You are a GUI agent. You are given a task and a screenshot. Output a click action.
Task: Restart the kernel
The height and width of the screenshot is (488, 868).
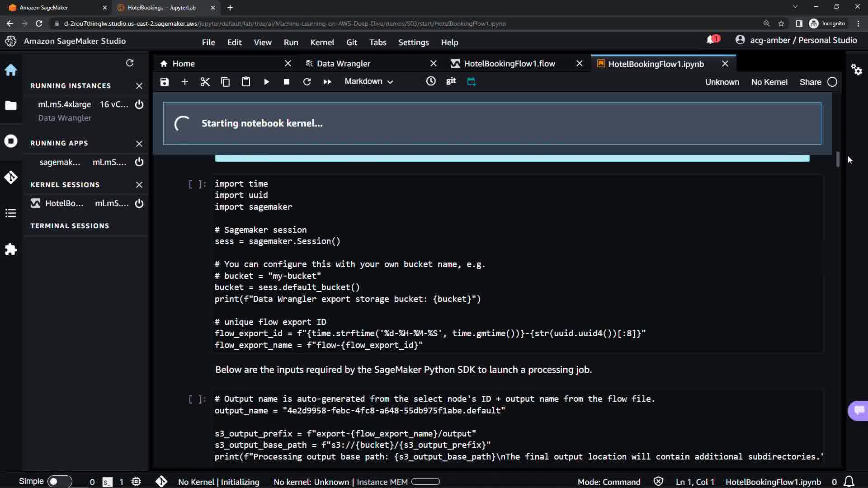(x=307, y=82)
